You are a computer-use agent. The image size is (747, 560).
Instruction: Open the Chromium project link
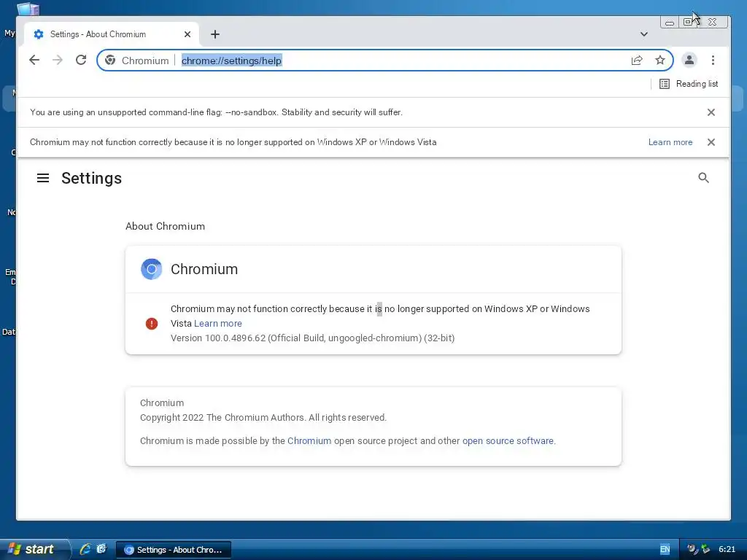tap(309, 441)
